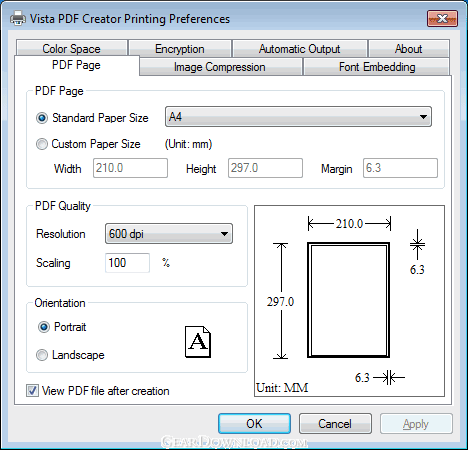Confirm settings with the OK button
This screenshot has height=450, width=468.
(x=254, y=424)
